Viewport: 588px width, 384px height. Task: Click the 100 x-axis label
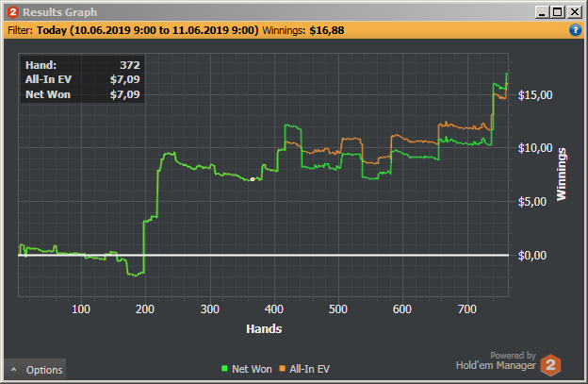click(x=81, y=309)
